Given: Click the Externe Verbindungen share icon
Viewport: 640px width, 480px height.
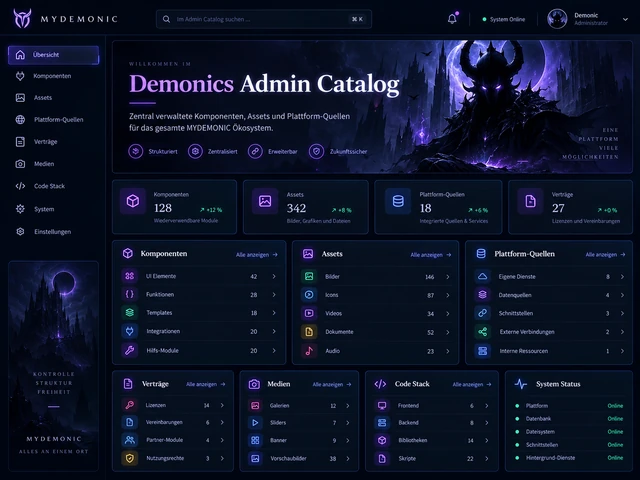Looking at the screenshot, I should (x=482, y=332).
